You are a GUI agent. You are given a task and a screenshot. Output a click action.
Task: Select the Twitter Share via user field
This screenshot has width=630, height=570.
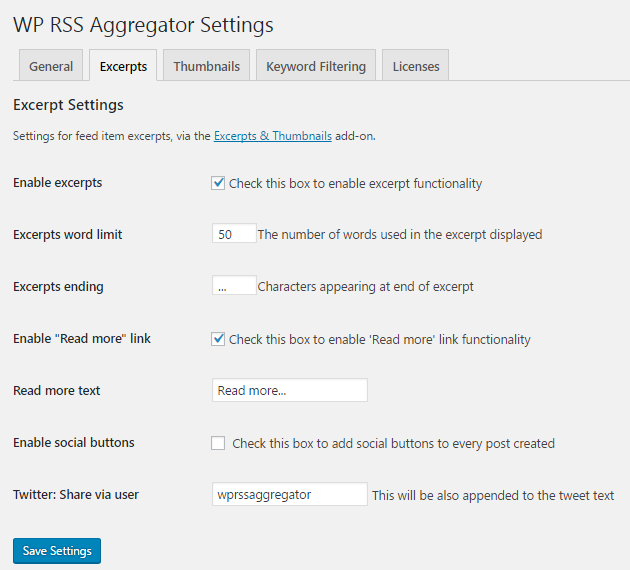pos(290,494)
